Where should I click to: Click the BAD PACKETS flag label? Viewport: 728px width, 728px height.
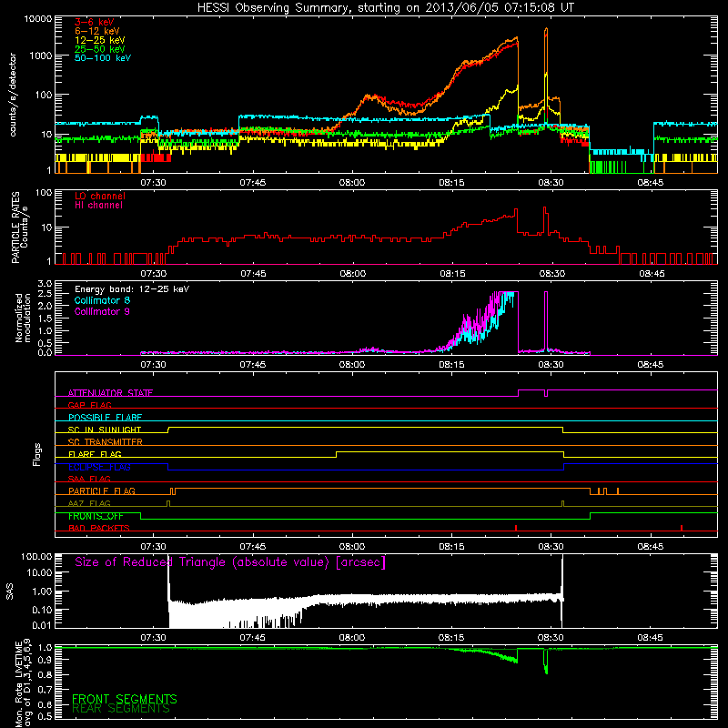click(x=99, y=528)
